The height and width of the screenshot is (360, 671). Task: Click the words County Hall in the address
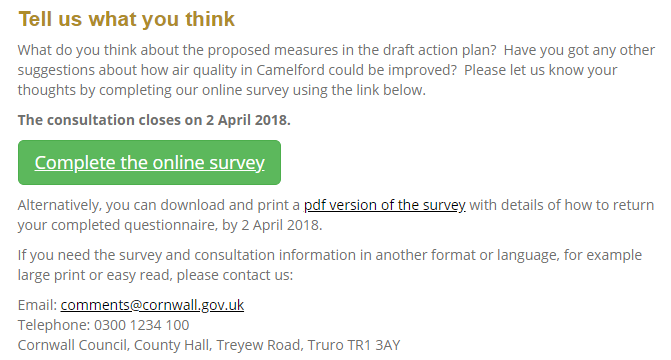172,345
